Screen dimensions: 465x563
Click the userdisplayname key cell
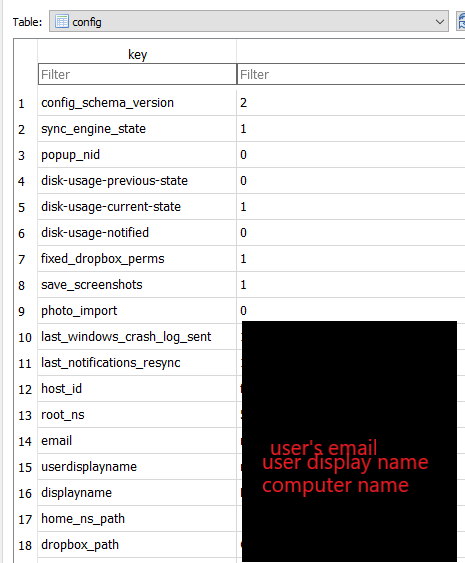point(137,467)
